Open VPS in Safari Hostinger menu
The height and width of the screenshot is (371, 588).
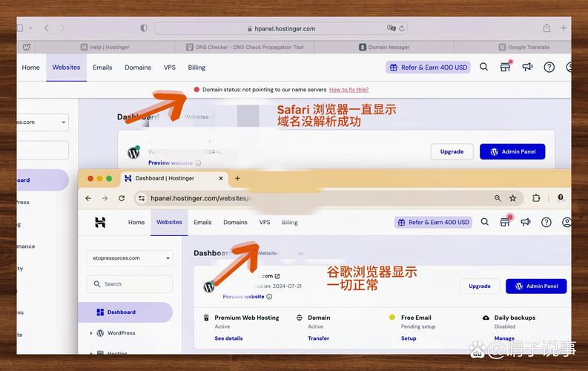(170, 68)
